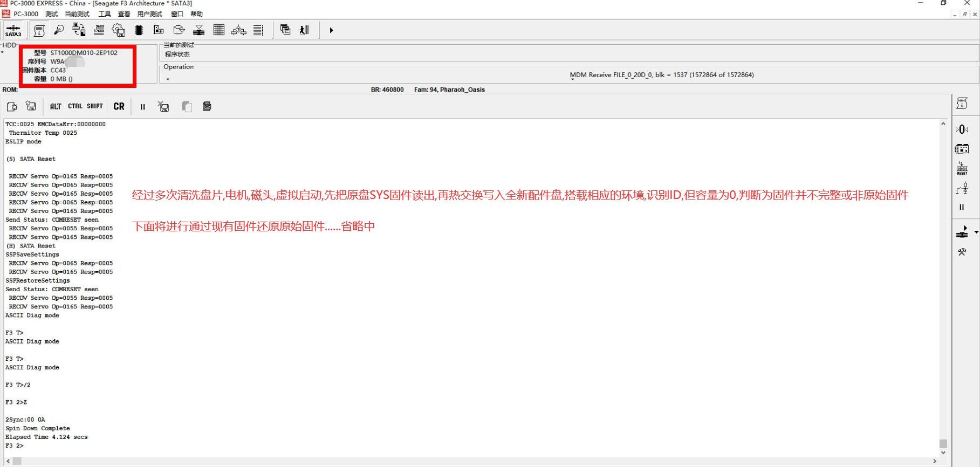Open the 9600/57600 baud rate icon

click(x=99, y=30)
